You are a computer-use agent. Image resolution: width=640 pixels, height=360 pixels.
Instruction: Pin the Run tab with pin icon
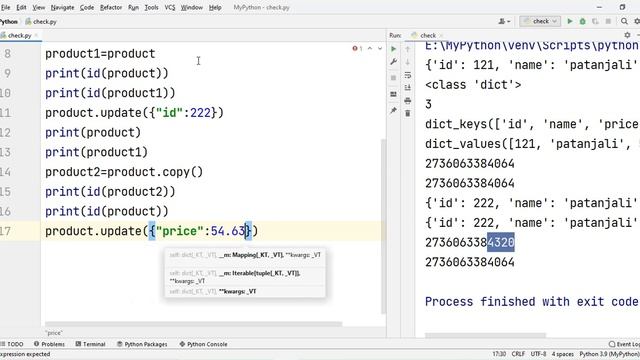(393, 110)
